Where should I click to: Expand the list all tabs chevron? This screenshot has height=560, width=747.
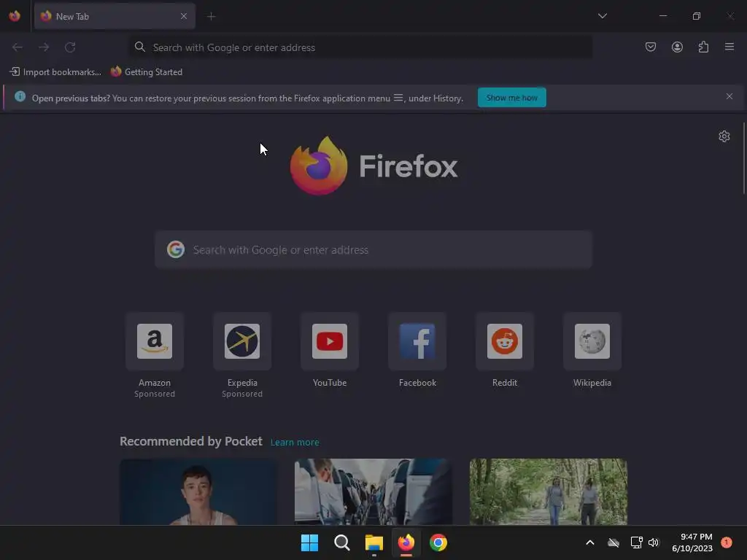[x=602, y=16]
